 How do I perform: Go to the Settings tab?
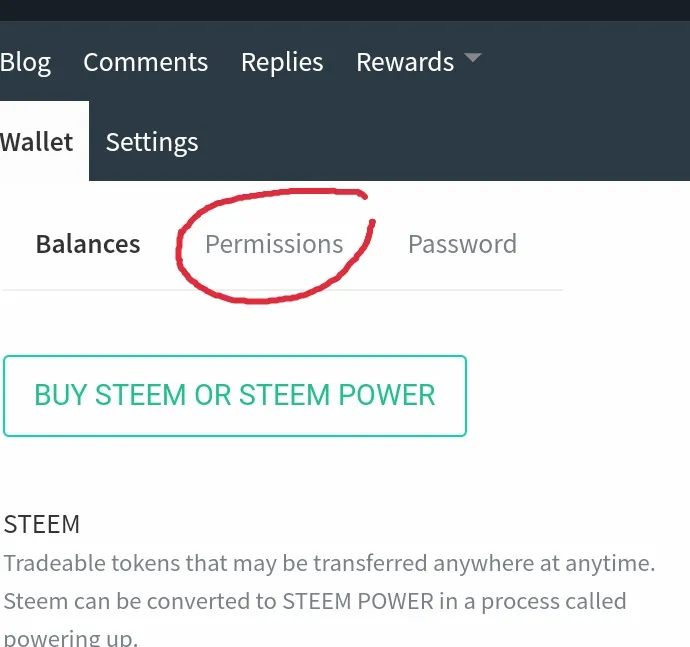tap(152, 143)
